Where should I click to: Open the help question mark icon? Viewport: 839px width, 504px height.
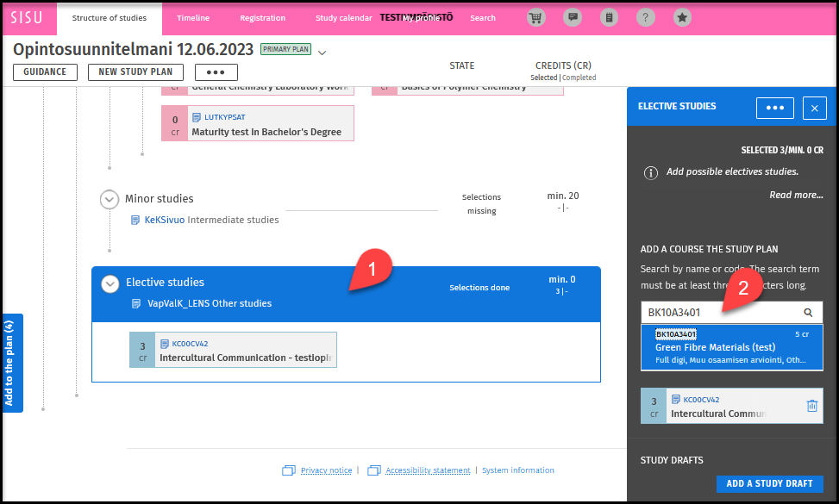click(645, 17)
